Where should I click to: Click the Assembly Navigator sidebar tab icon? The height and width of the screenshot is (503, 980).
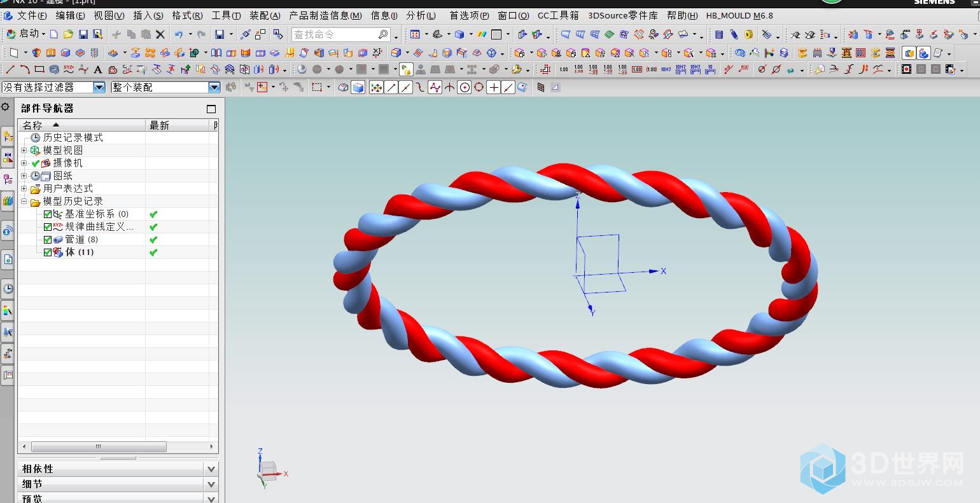tap(8, 135)
